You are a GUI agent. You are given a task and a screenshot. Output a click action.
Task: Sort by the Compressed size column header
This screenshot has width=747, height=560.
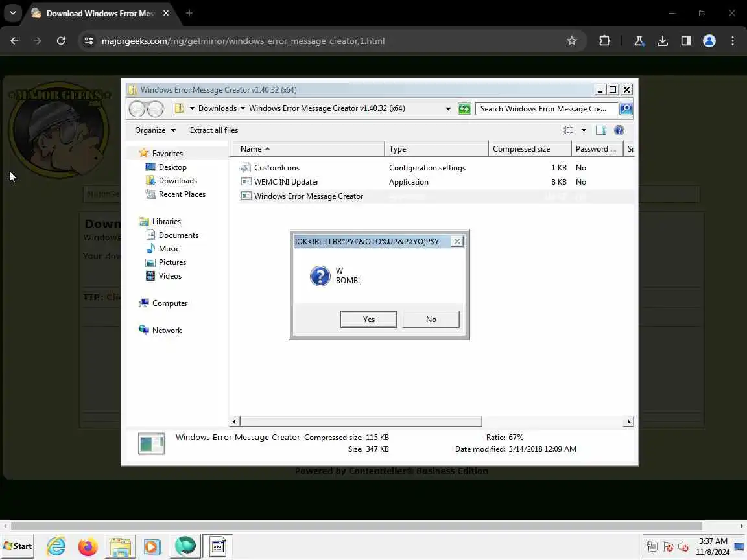(530, 148)
